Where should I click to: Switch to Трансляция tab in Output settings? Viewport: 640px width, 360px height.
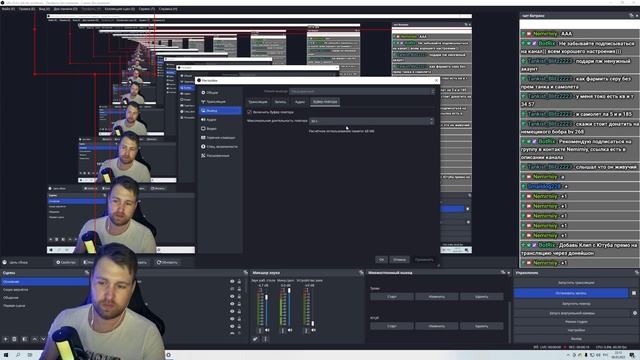pyautogui.click(x=258, y=102)
